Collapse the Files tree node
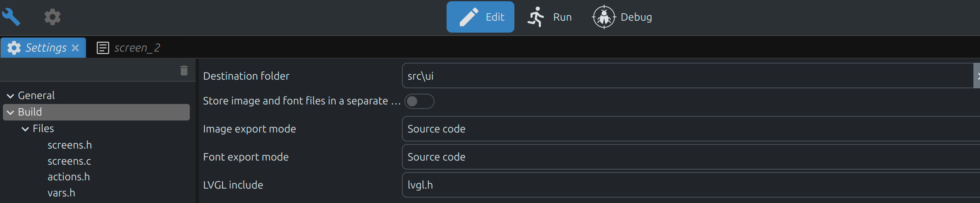Image resolution: width=980 pixels, height=203 pixels. [25, 129]
